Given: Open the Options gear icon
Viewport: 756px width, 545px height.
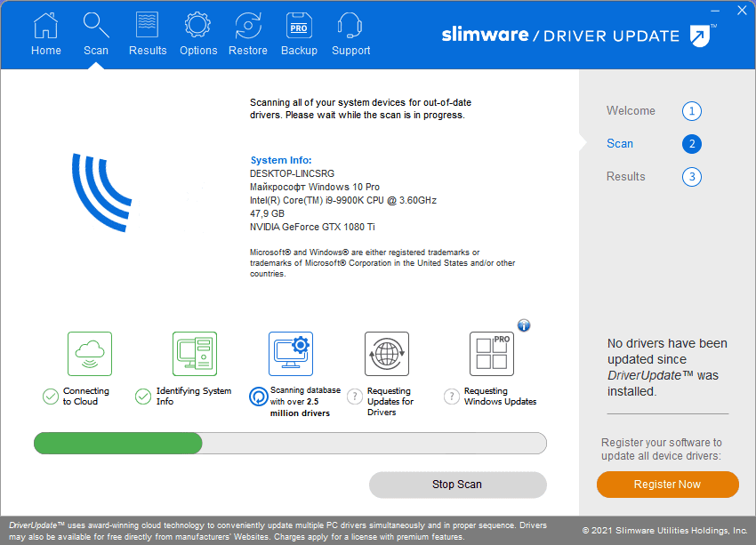Looking at the screenshot, I should 197,25.
